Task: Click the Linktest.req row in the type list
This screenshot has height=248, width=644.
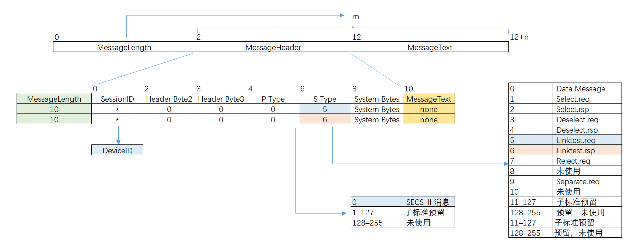Action: point(575,140)
